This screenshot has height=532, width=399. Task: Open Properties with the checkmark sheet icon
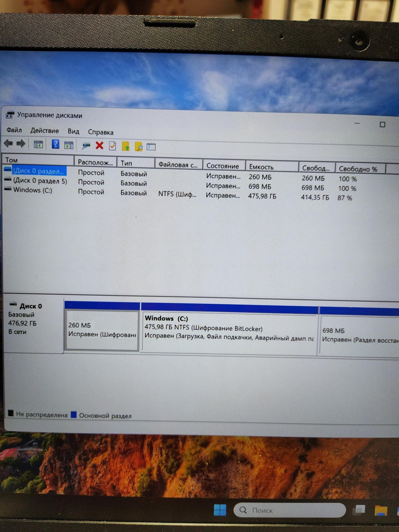pyautogui.click(x=113, y=146)
